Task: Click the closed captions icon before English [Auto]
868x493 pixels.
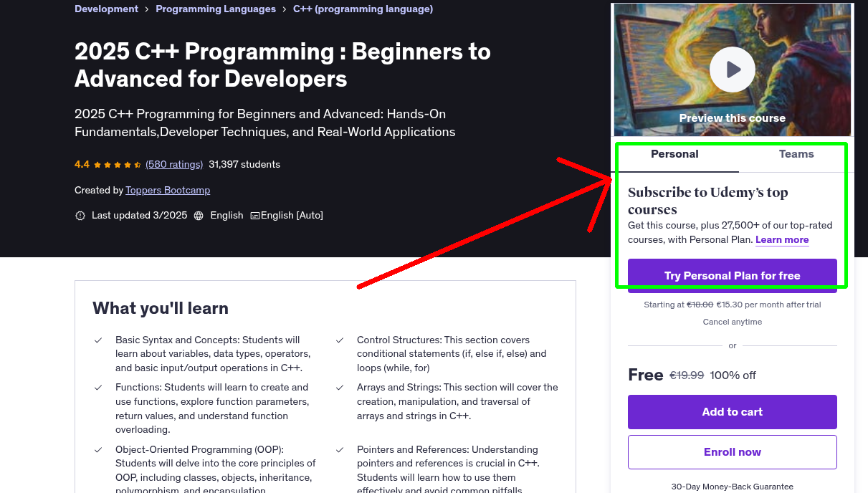Action: (254, 215)
